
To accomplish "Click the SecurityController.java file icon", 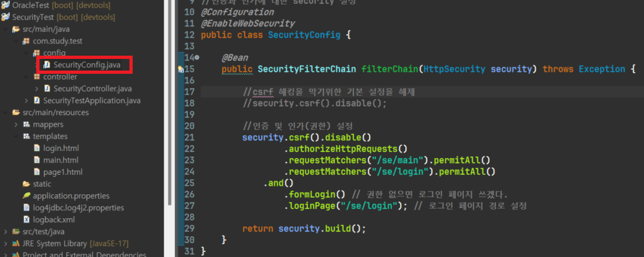I will point(47,89).
